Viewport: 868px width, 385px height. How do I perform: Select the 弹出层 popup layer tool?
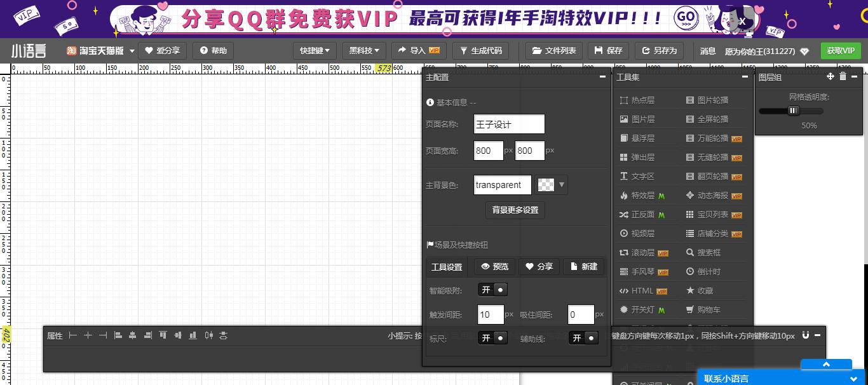point(637,157)
